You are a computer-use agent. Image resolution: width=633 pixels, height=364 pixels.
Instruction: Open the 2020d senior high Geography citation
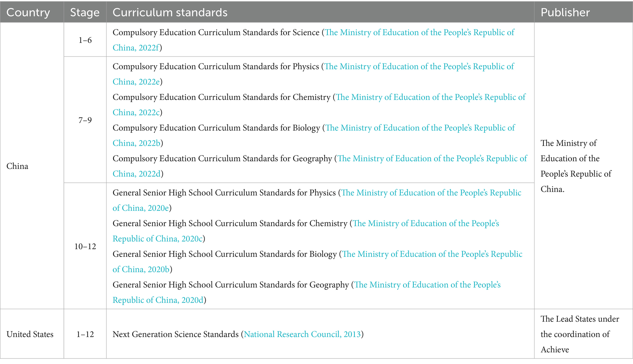427,285
